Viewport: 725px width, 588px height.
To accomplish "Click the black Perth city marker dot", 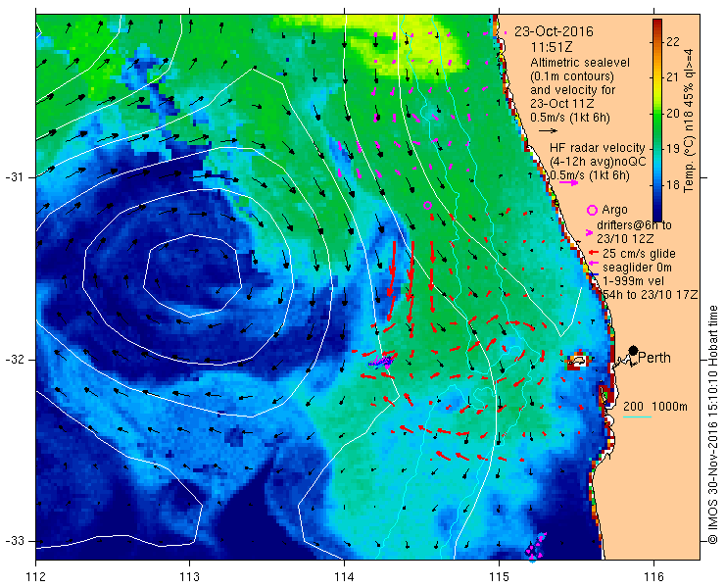I will pos(634,350).
